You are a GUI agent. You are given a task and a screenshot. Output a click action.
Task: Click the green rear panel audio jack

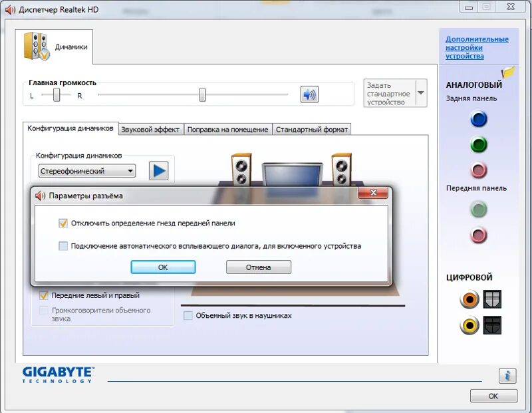click(479, 145)
